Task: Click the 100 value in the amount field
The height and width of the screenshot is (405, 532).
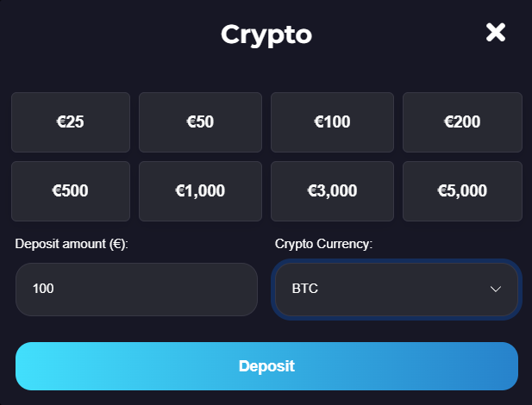Action: point(43,290)
